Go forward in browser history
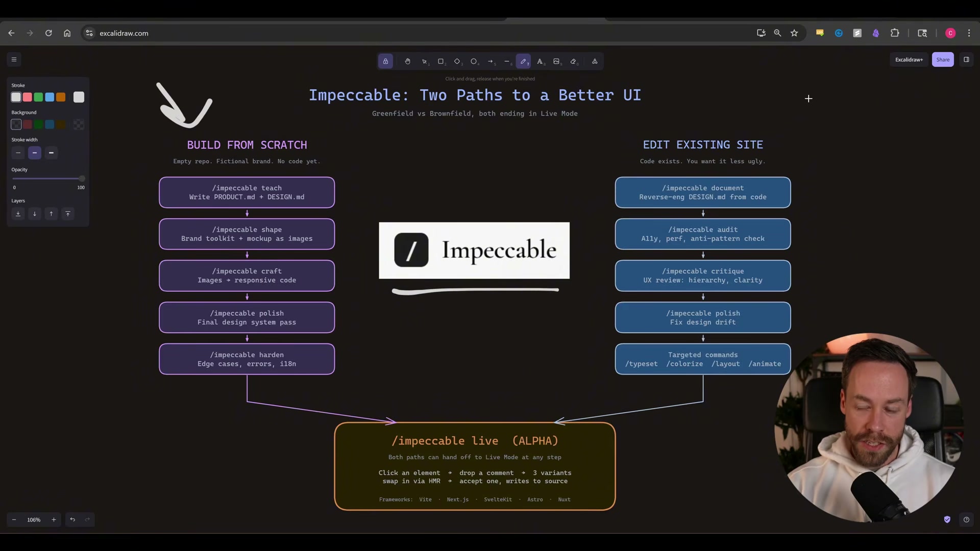 30,33
